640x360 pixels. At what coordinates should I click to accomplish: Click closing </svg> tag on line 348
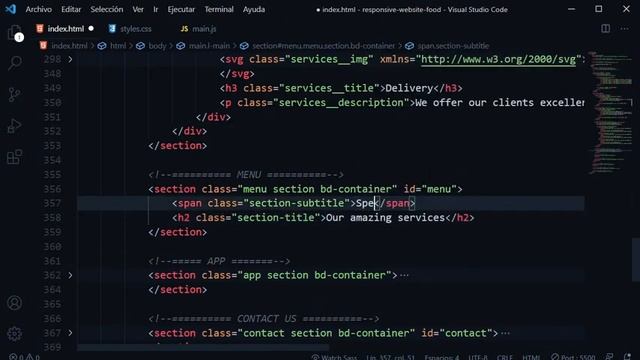237,74
